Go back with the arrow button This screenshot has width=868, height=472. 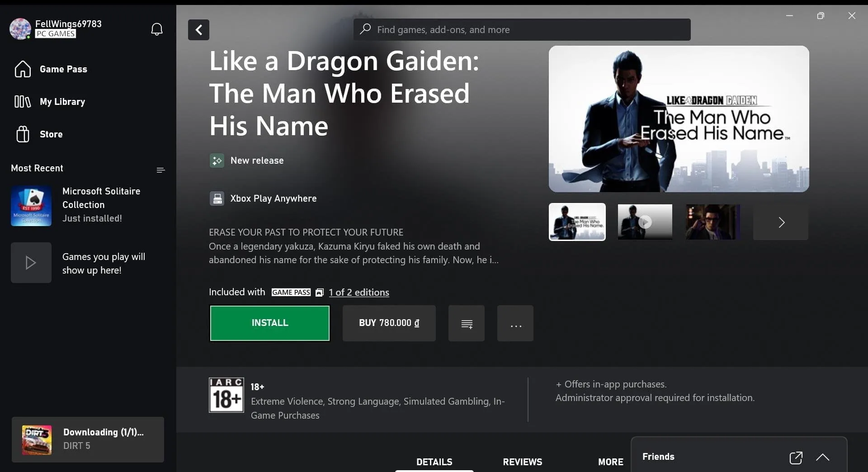[198, 30]
